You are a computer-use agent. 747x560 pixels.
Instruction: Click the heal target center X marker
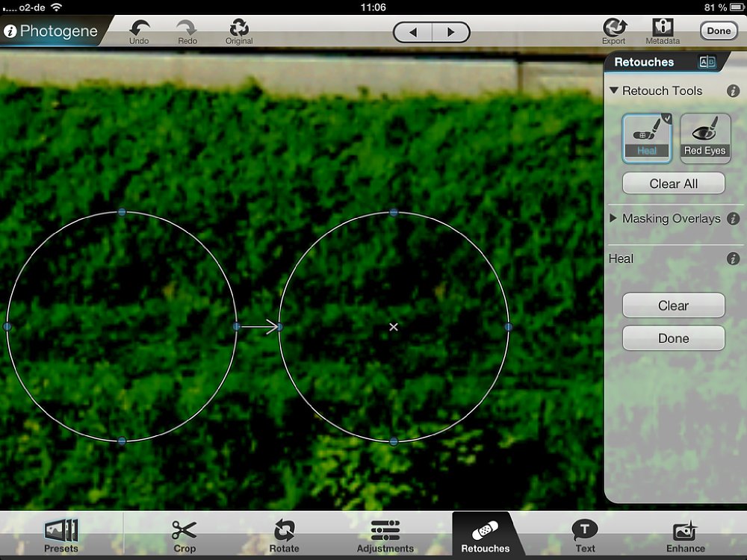pos(394,327)
